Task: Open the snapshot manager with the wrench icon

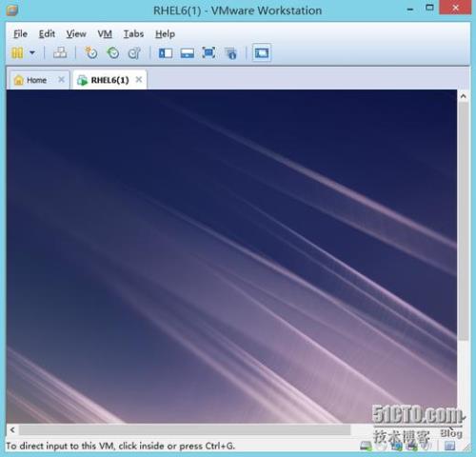Action: click(134, 52)
